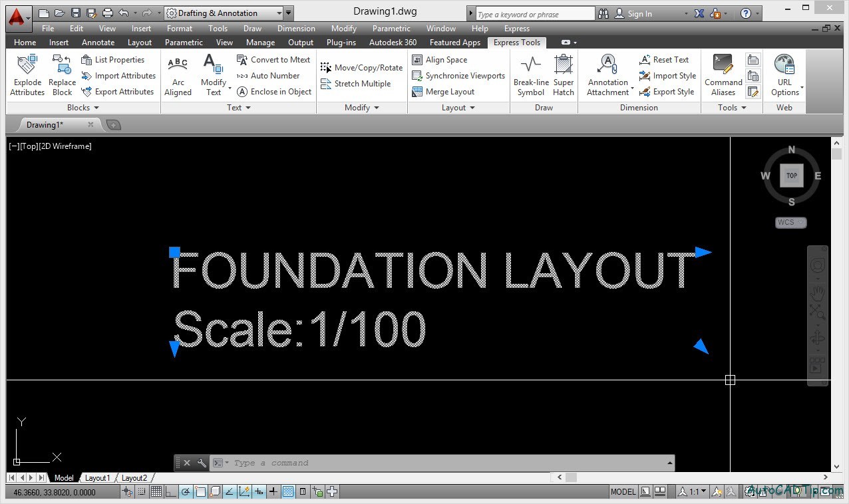Switch to the Home ribbon tab
The height and width of the screenshot is (504, 849).
click(25, 43)
